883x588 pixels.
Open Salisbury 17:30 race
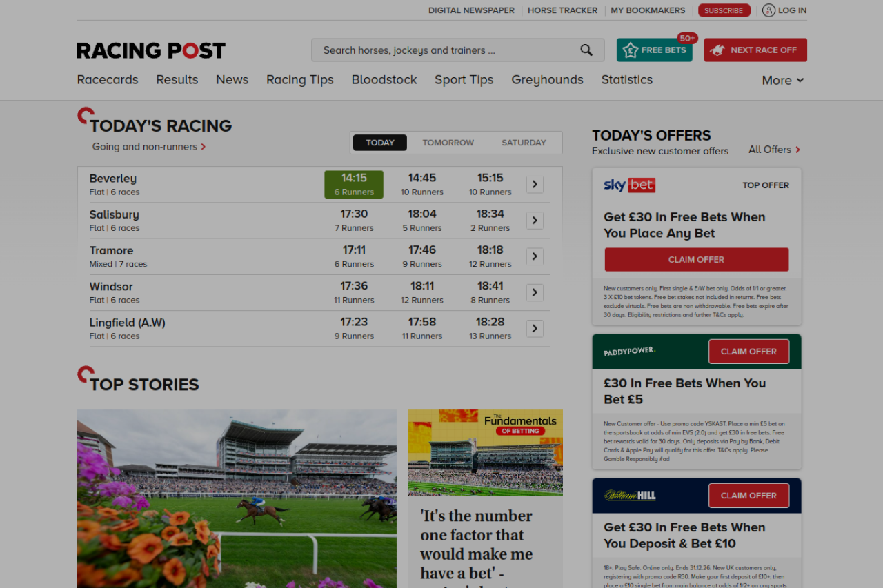pyautogui.click(x=354, y=220)
